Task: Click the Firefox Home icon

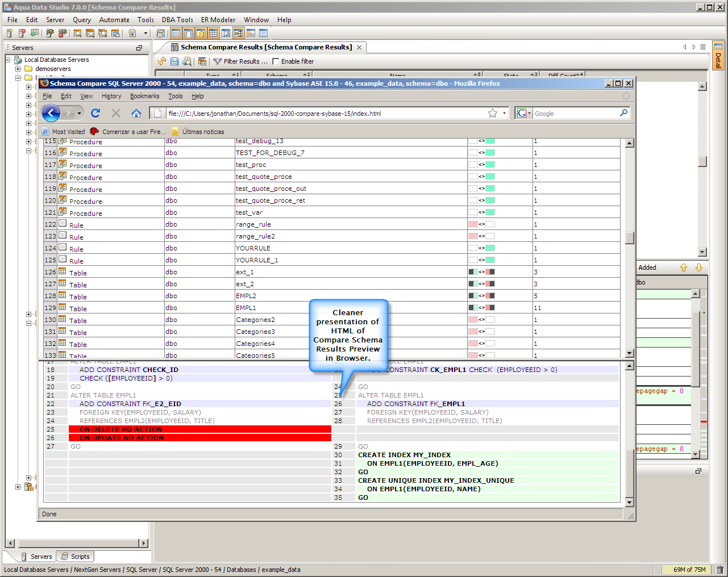Action: pos(136,113)
